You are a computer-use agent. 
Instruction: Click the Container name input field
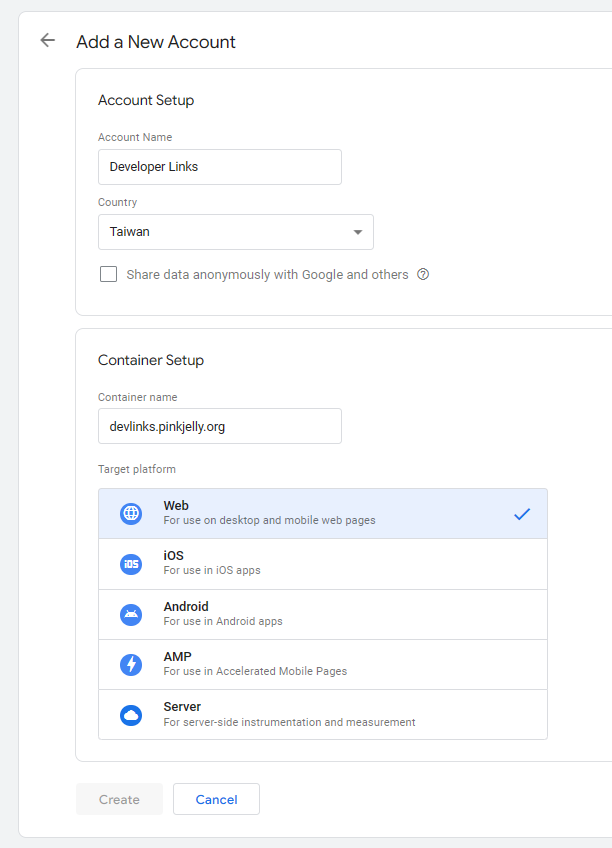pyautogui.click(x=219, y=426)
